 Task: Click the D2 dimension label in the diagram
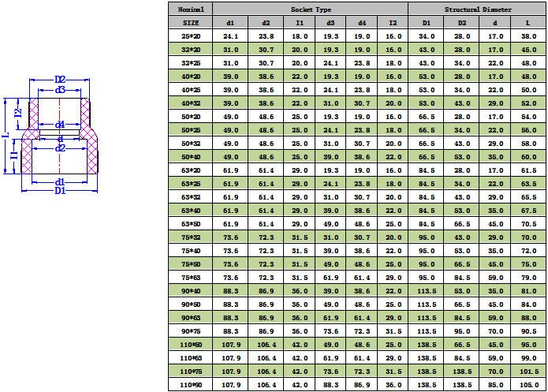pyautogui.click(x=60, y=80)
